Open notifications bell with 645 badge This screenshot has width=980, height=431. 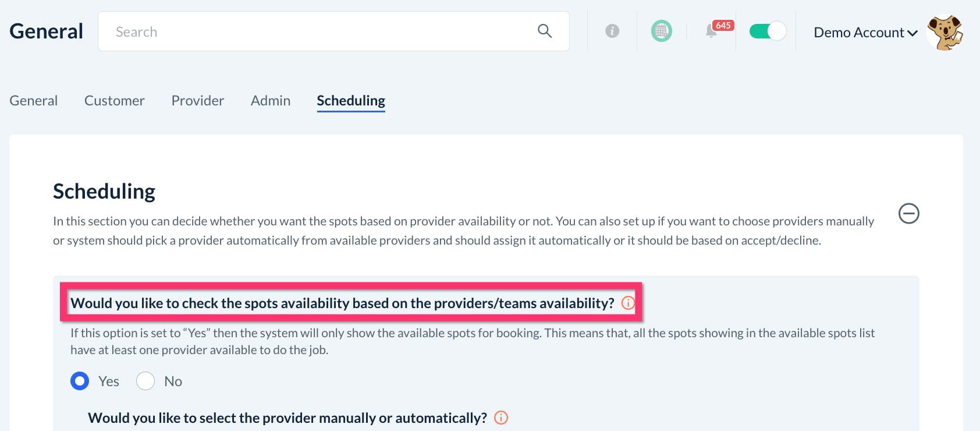(711, 31)
